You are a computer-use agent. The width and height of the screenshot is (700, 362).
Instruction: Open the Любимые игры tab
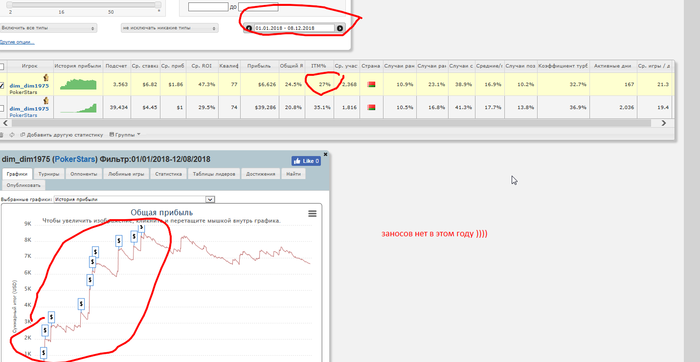[126, 174]
